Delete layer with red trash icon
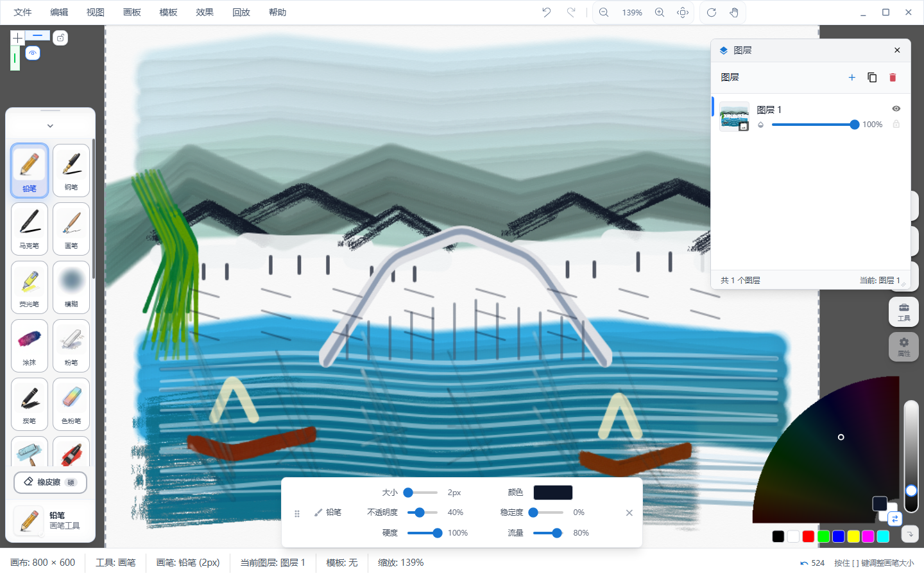The height and width of the screenshot is (578, 924). click(x=893, y=78)
